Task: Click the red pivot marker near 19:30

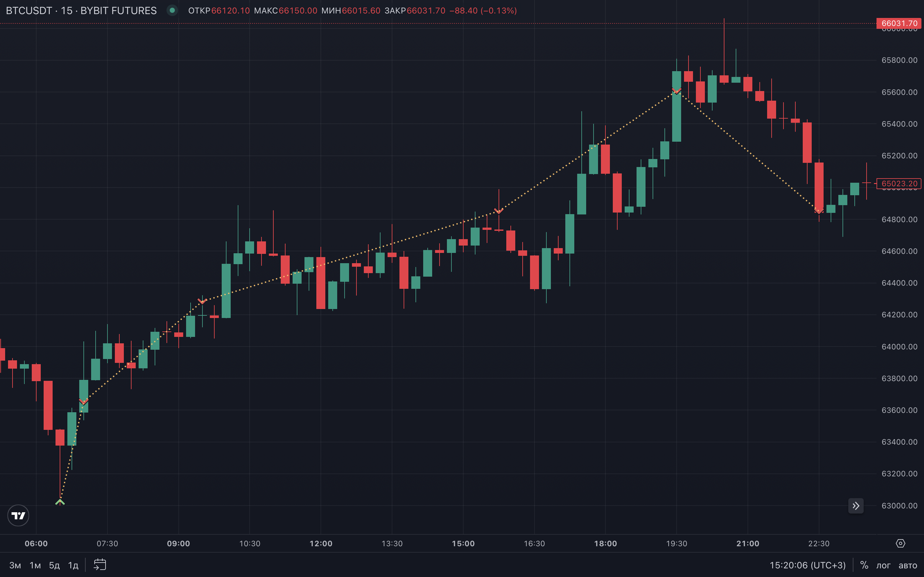Action: click(676, 91)
